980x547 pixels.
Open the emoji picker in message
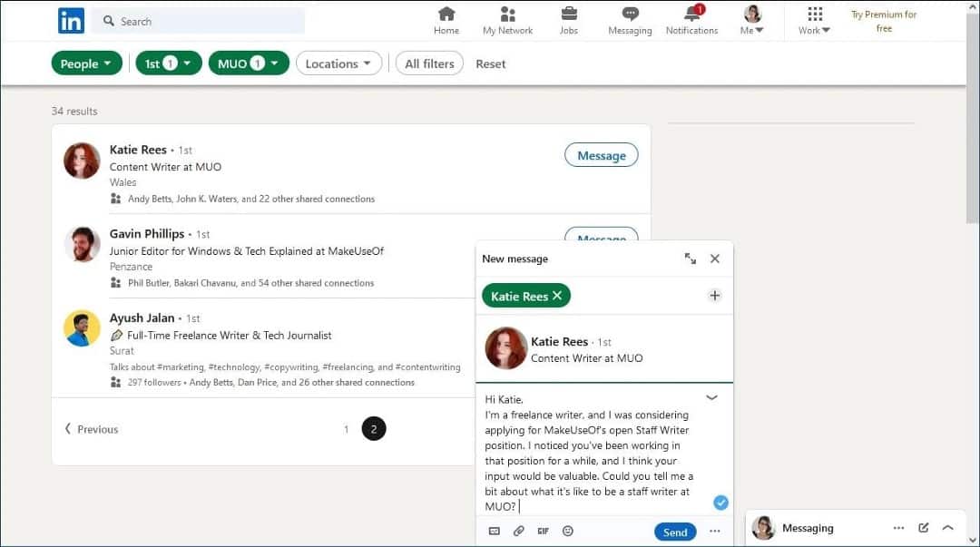[x=567, y=531]
